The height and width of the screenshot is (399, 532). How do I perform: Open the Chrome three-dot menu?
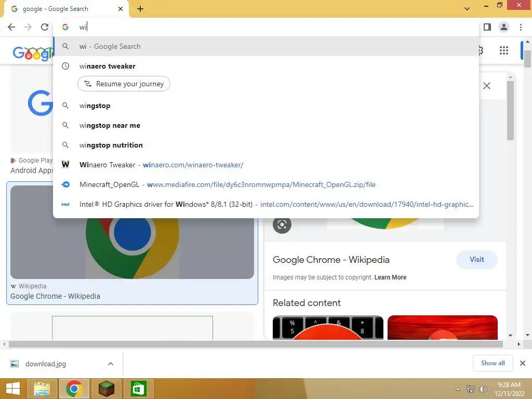coord(521,27)
